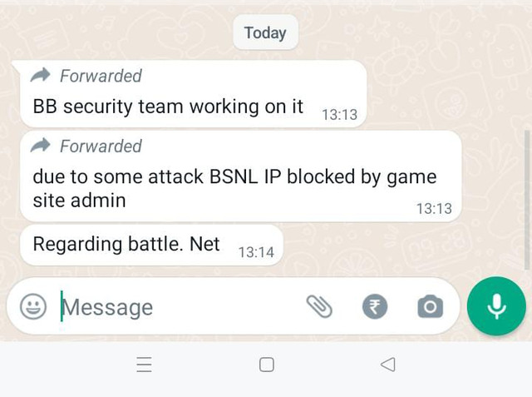Click the forward arrow on BB security message
This screenshot has width=532, height=397.
pyautogui.click(x=41, y=75)
